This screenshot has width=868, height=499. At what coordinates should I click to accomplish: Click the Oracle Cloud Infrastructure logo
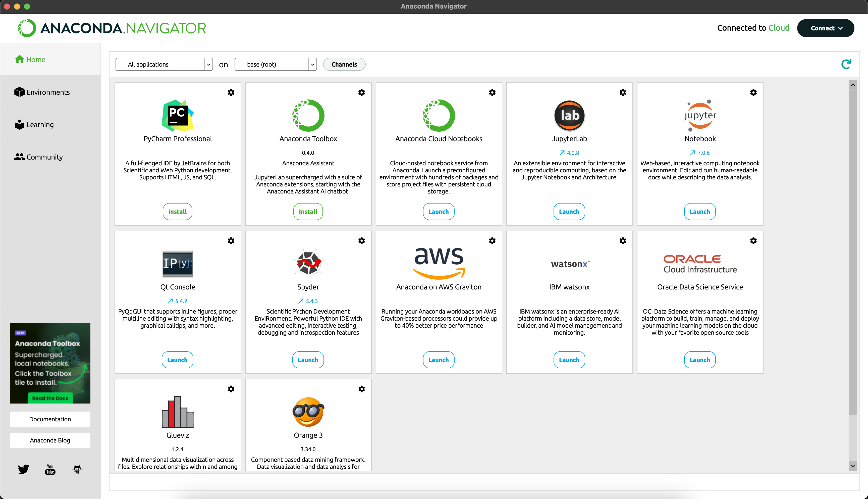tap(700, 264)
